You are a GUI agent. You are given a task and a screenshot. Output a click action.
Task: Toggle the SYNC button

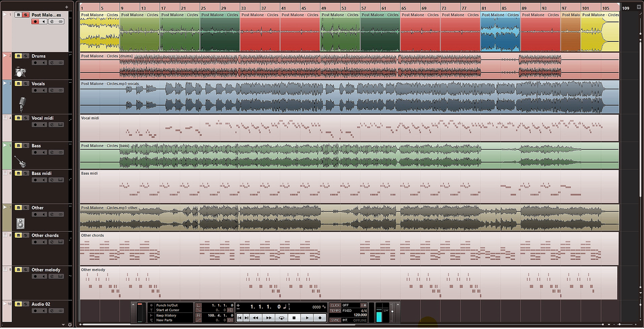click(x=335, y=320)
